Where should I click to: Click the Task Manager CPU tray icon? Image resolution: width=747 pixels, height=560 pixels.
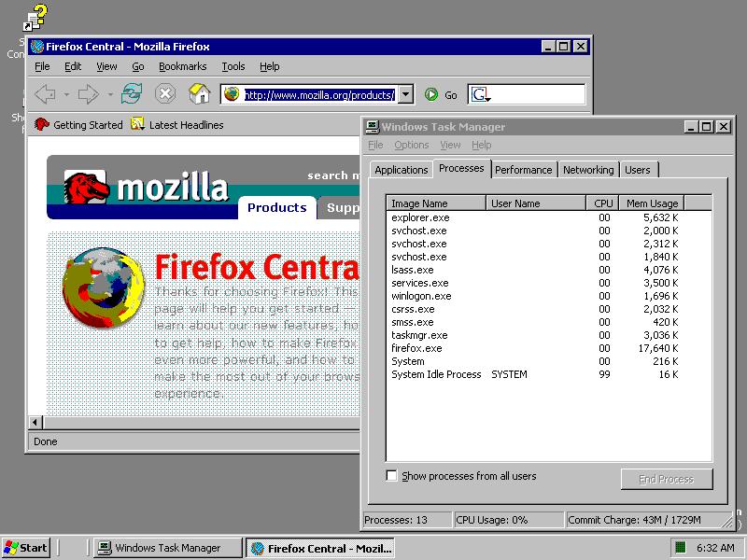[681, 548]
